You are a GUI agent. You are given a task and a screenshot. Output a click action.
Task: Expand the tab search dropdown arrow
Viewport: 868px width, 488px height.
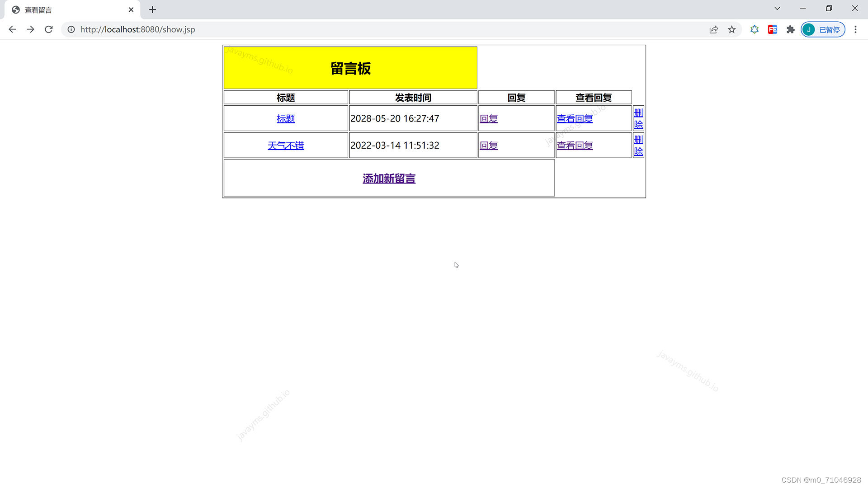tap(777, 9)
